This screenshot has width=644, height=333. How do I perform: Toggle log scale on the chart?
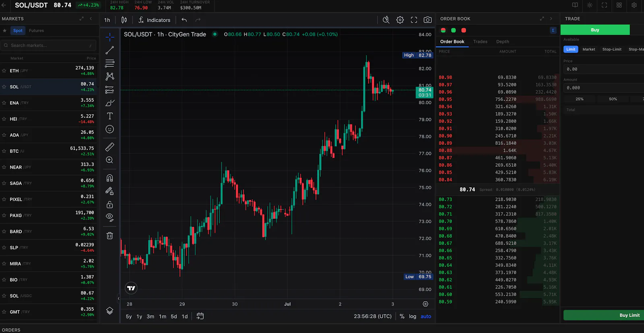413,317
